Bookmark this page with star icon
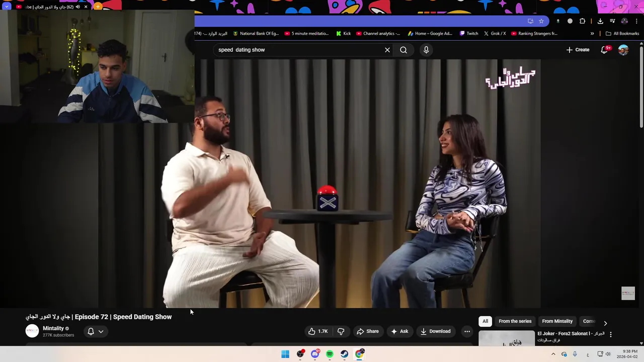The height and width of the screenshot is (362, 644). [x=541, y=21]
